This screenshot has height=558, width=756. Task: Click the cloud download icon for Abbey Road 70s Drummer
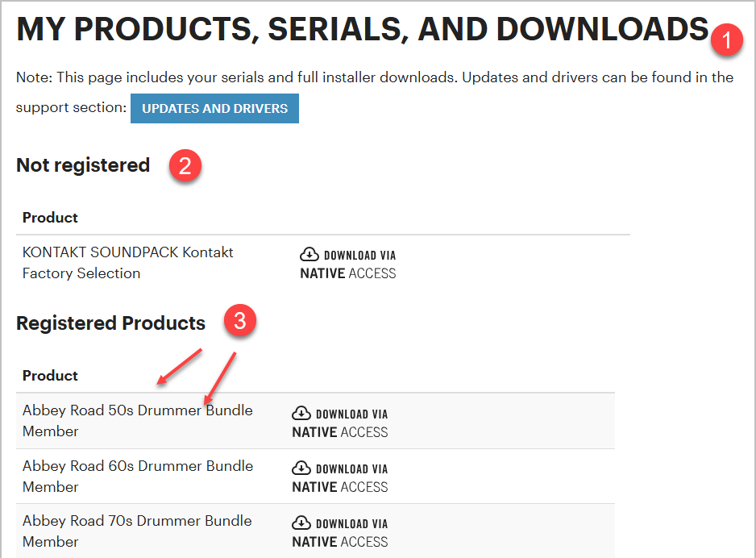click(x=301, y=523)
